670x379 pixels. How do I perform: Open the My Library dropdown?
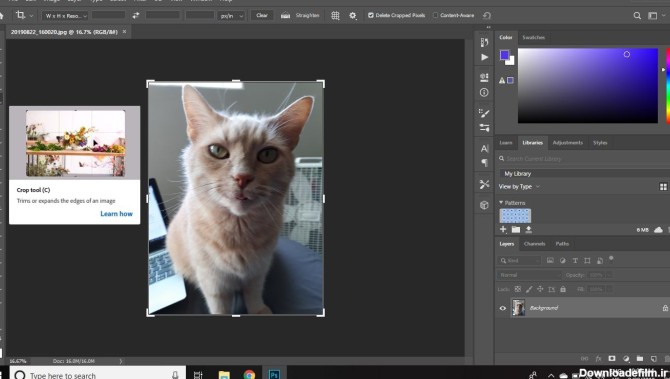pos(585,173)
